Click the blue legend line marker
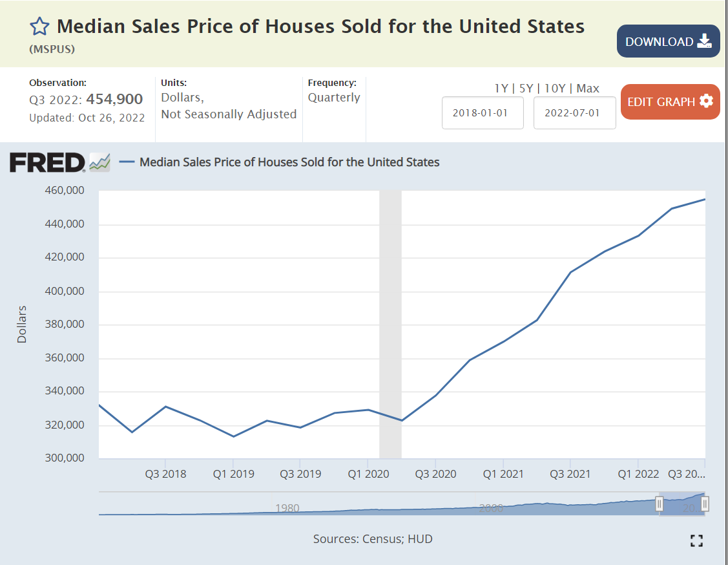Image resolution: width=728 pixels, height=565 pixels. (127, 162)
